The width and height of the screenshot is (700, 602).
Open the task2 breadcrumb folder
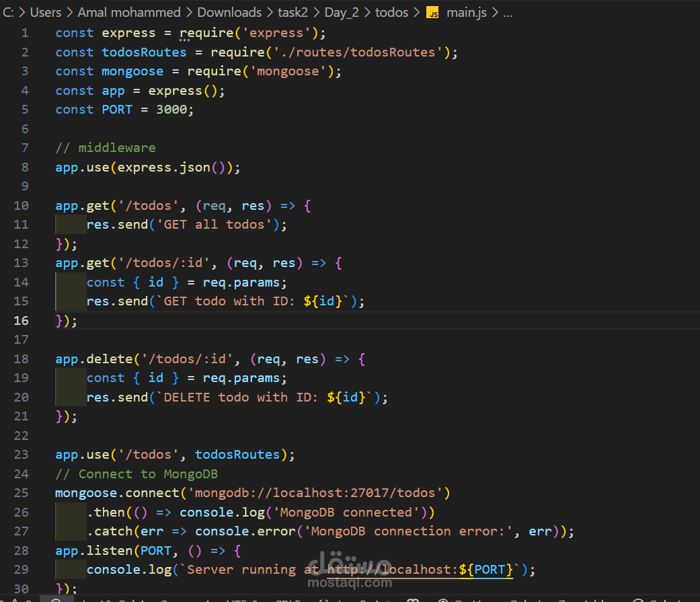point(293,13)
